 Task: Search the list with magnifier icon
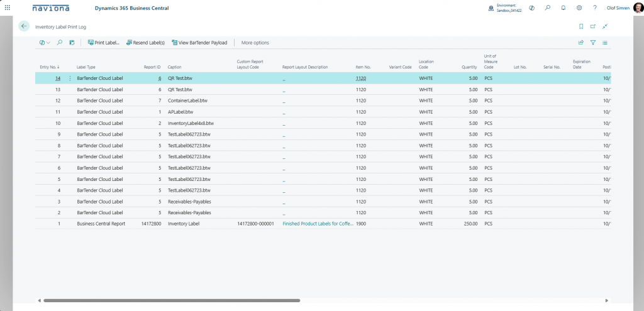(60, 42)
